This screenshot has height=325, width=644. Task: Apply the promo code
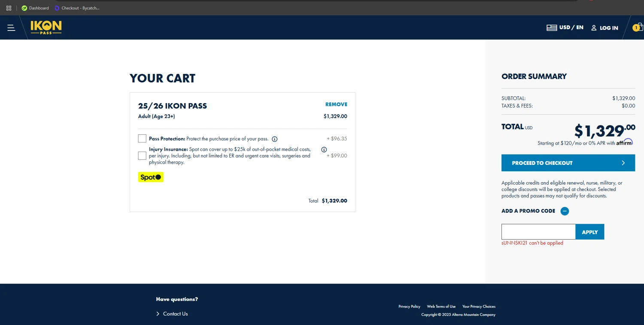pyautogui.click(x=590, y=232)
